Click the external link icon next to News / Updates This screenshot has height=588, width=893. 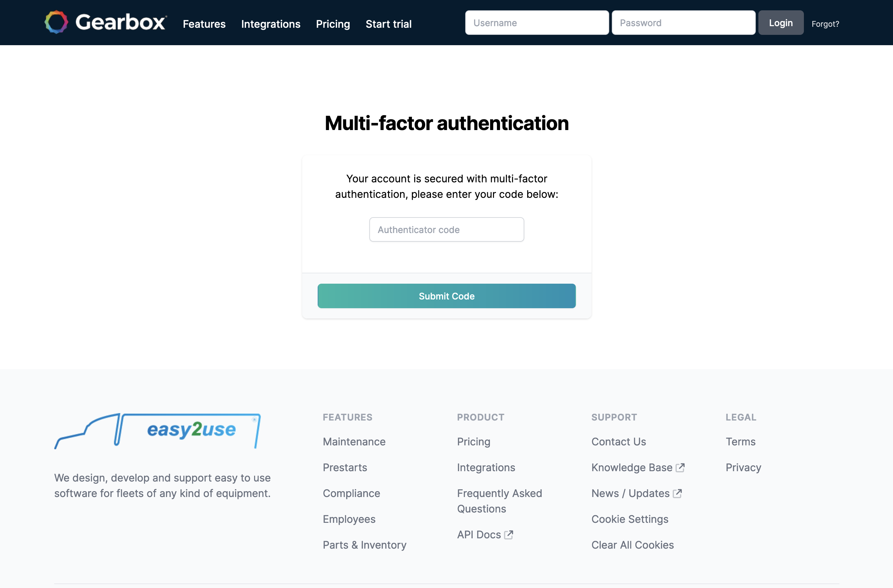coord(677,494)
